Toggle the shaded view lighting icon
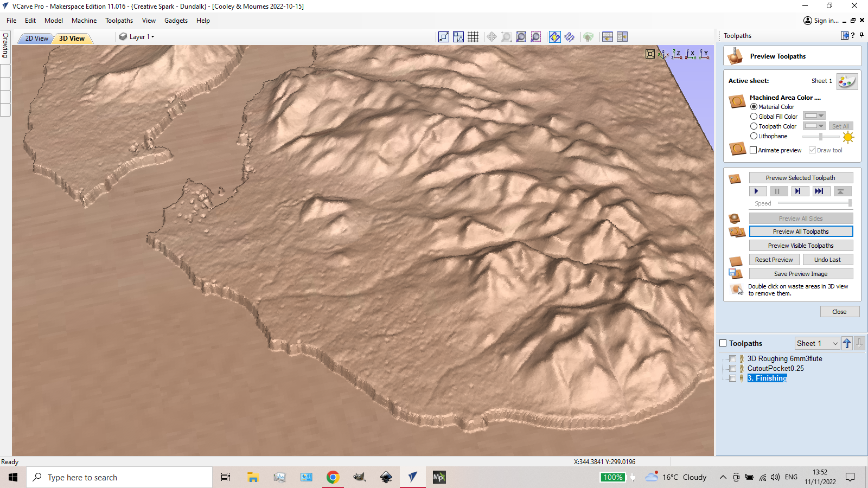Viewport: 868px width, 488px height. pos(554,37)
